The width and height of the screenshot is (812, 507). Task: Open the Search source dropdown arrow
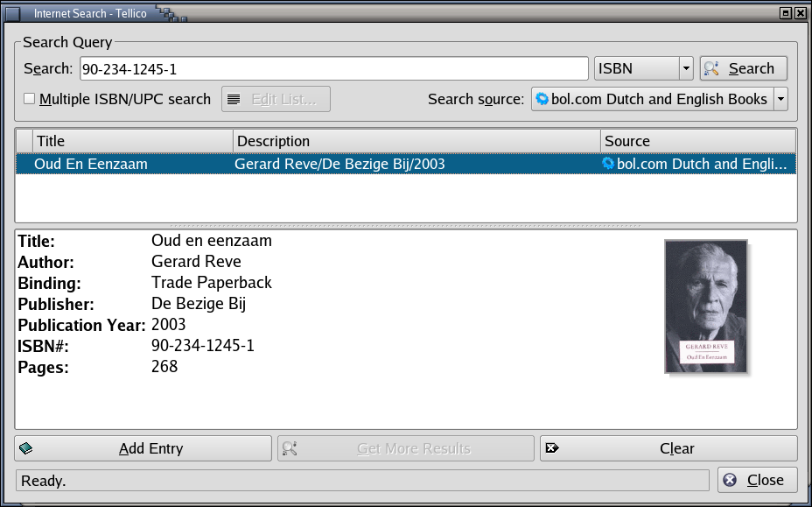tap(780, 98)
